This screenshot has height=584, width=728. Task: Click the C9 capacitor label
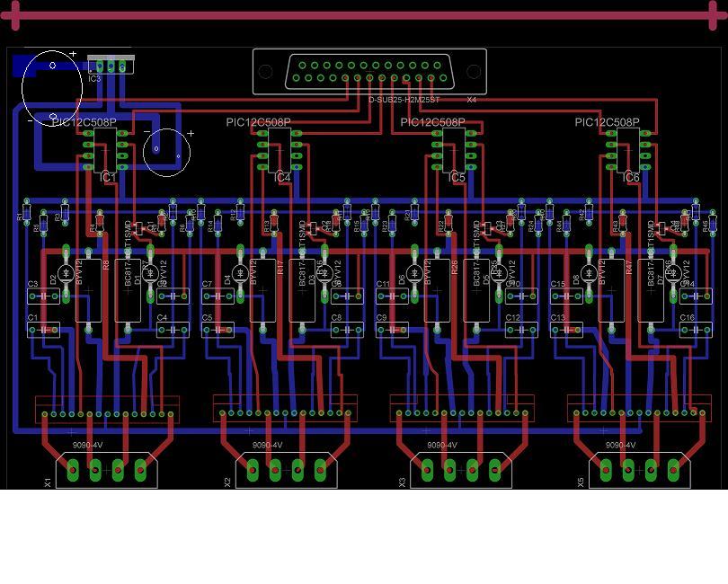point(381,318)
